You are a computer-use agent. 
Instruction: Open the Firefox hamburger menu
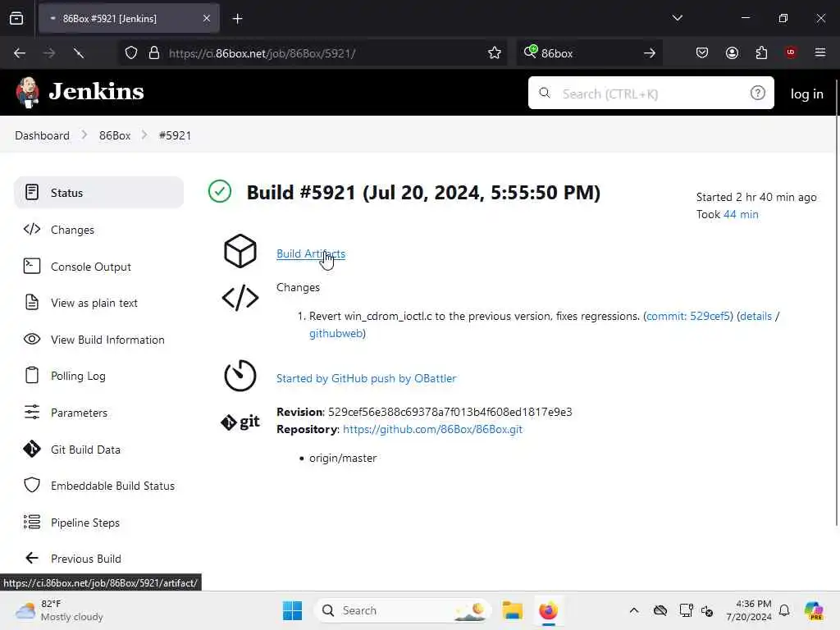click(820, 52)
